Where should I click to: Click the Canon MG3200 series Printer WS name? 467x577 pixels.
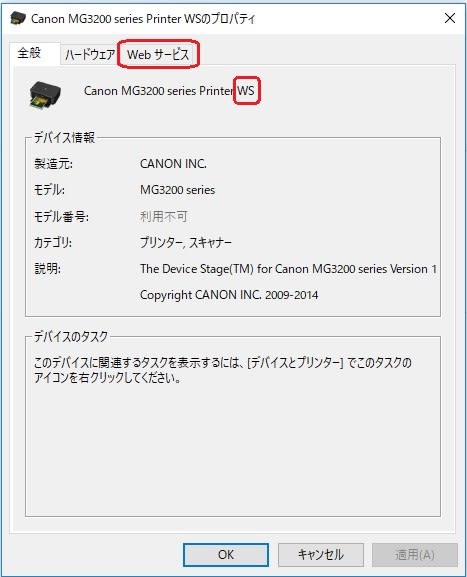pyautogui.click(x=169, y=91)
